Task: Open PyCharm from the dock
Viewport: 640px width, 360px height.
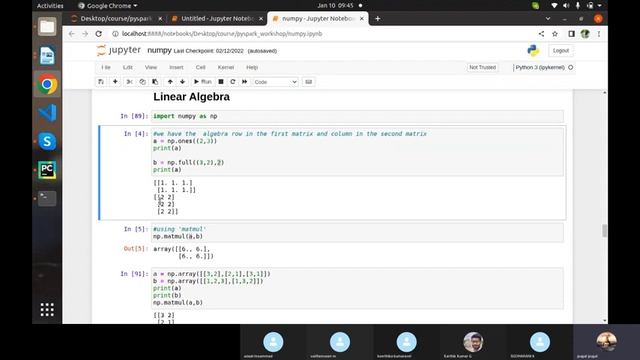Action: point(47,170)
